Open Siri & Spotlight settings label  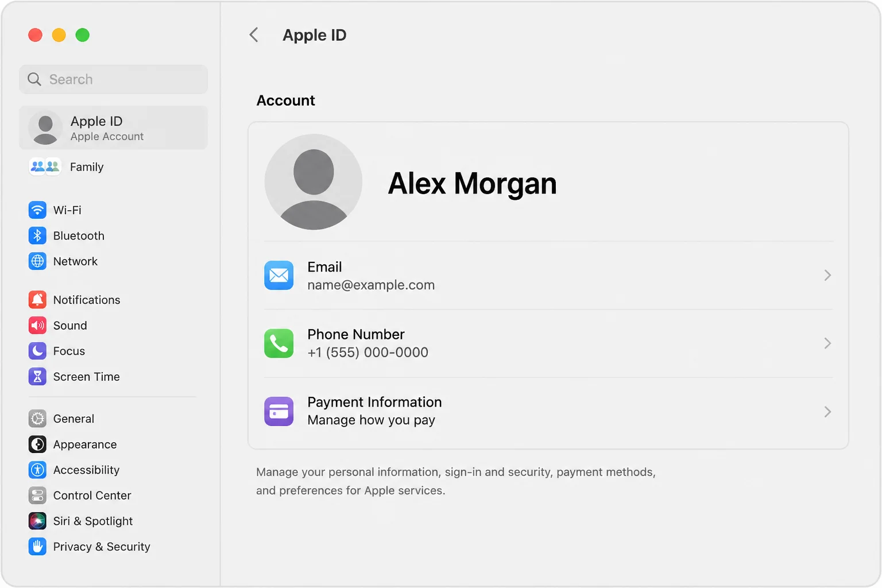pyautogui.click(x=93, y=521)
